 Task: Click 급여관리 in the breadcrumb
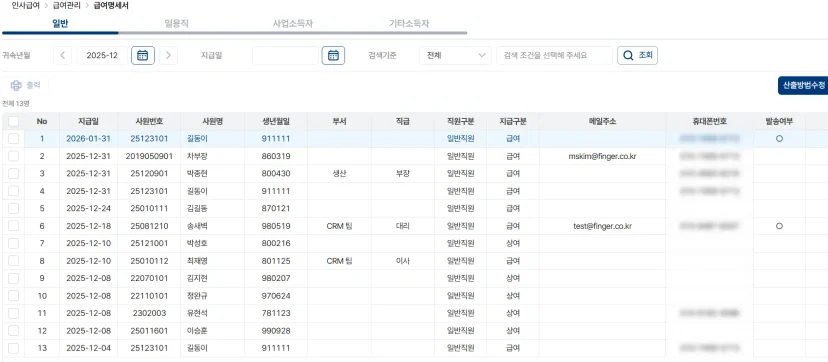click(67, 6)
